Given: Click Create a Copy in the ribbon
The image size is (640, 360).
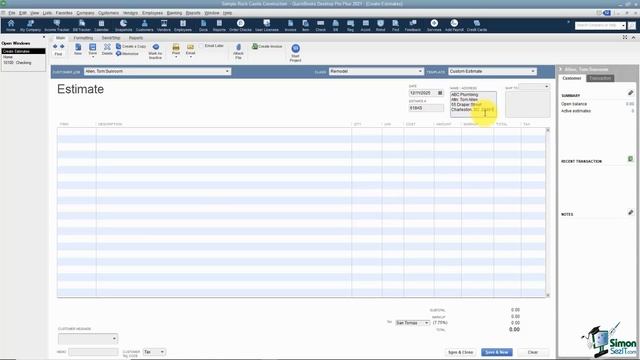Looking at the screenshot, I should (131, 47).
